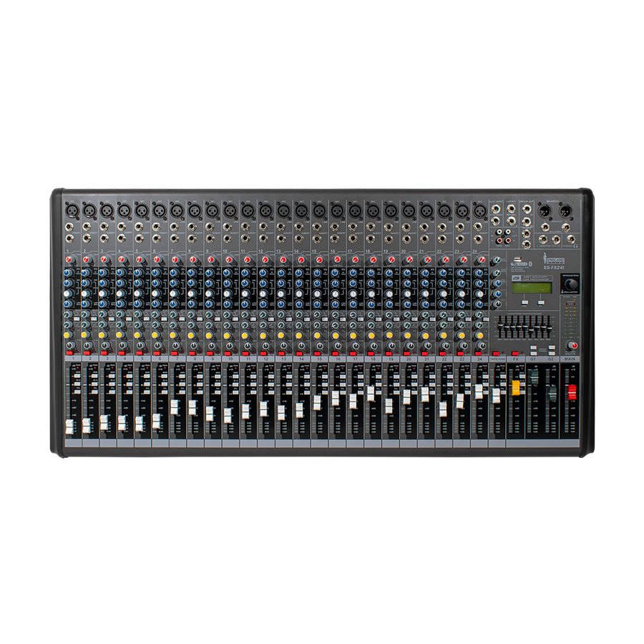Click the USB port above the LCD
This screenshot has width=644, height=644.
[517, 259]
